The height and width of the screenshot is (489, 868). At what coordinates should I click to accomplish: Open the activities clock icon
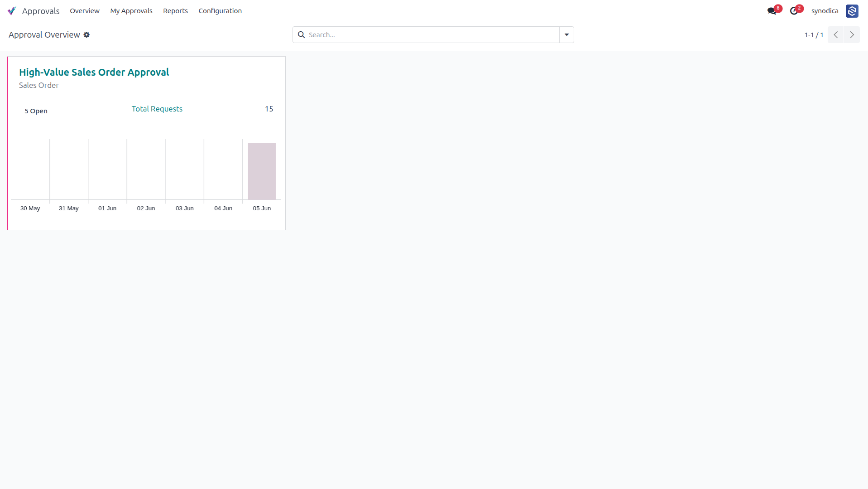point(794,11)
